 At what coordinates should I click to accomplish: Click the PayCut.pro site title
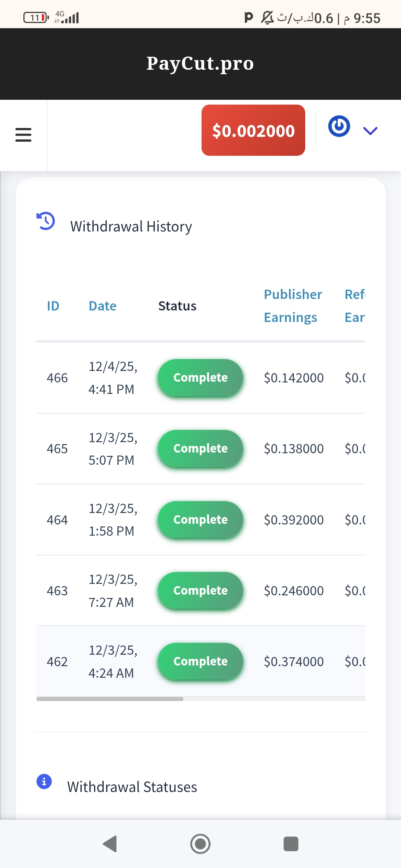[200, 63]
